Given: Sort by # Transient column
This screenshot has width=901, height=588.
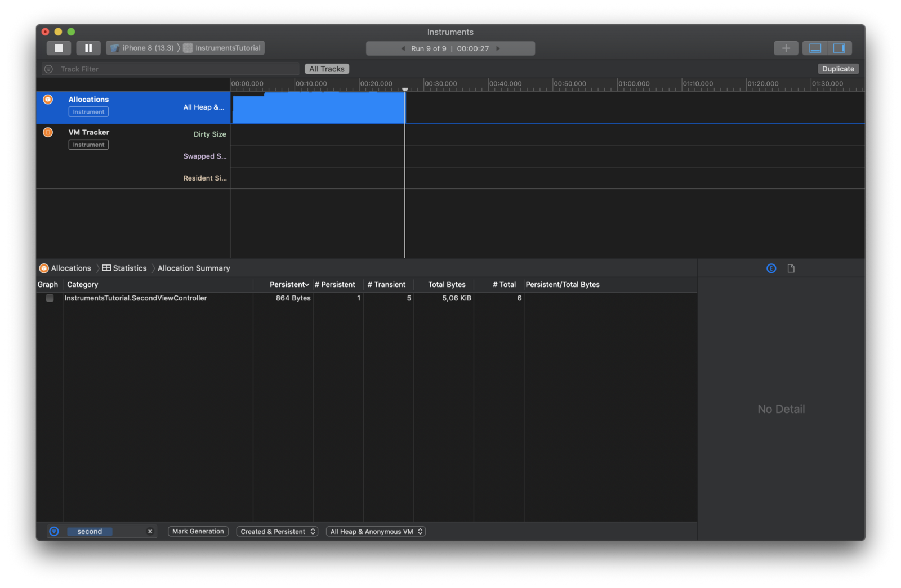Looking at the screenshot, I should 389,285.
